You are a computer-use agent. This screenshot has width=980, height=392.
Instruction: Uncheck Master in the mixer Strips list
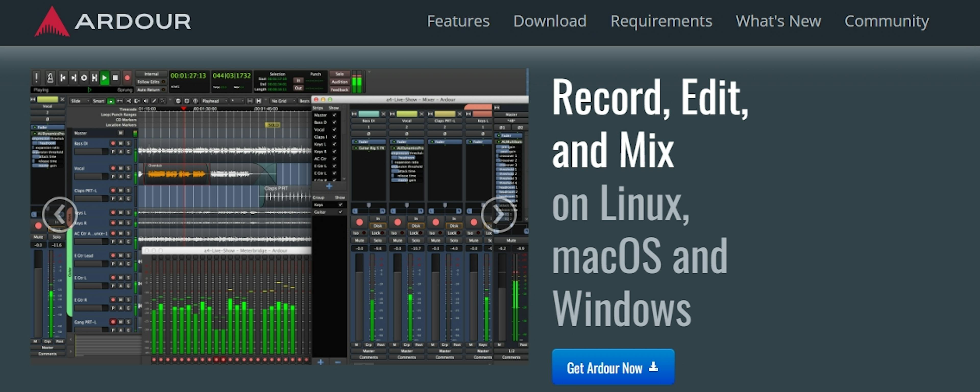[334, 115]
